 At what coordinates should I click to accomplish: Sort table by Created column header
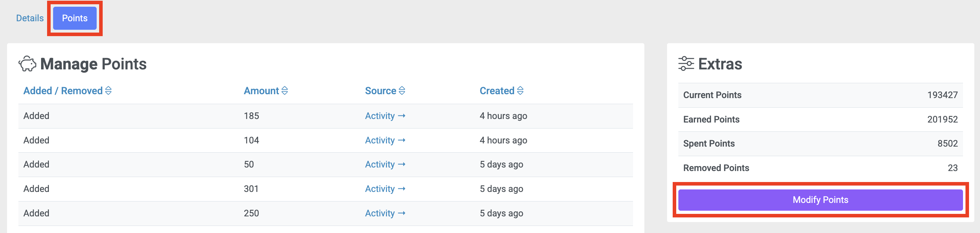click(496, 91)
